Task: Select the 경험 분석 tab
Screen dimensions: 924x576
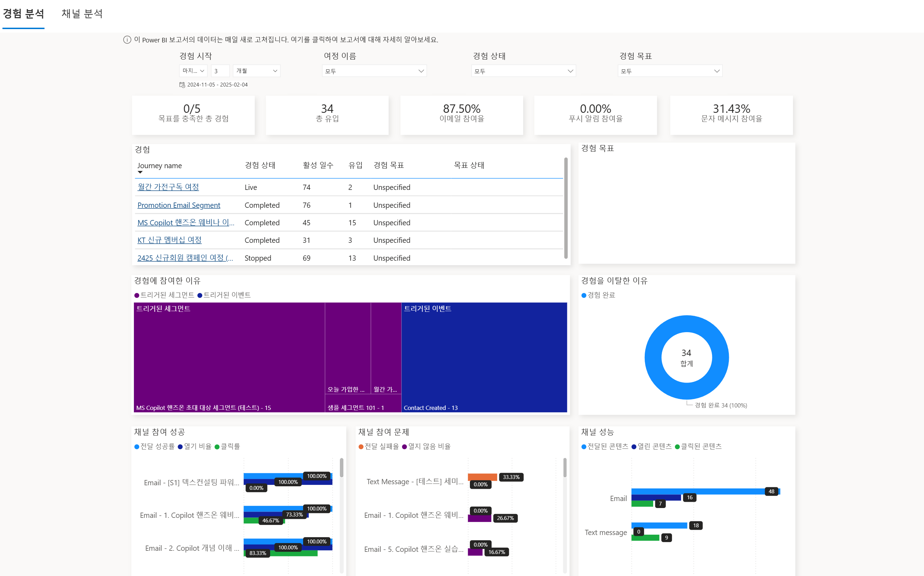Action: pyautogui.click(x=23, y=14)
